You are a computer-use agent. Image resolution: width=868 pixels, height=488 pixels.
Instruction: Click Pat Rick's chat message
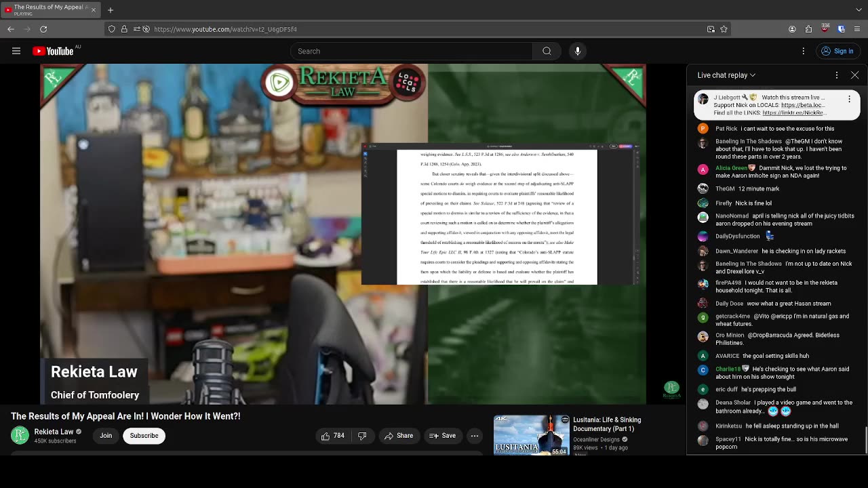pyautogui.click(x=776, y=128)
